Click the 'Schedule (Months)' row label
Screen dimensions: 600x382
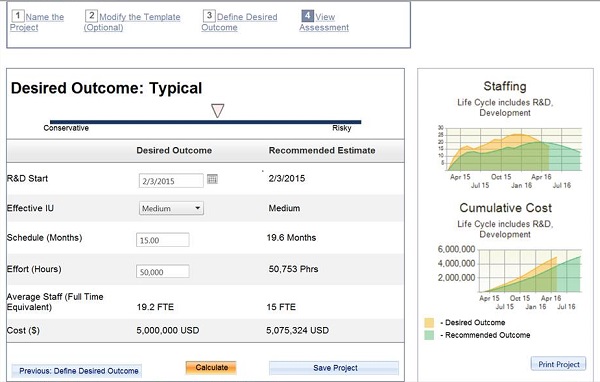[x=44, y=238]
